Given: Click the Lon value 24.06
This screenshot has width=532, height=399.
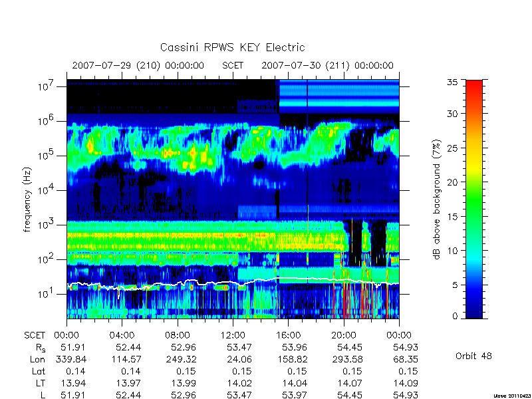Looking at the screenshot, I should [239, 359].
